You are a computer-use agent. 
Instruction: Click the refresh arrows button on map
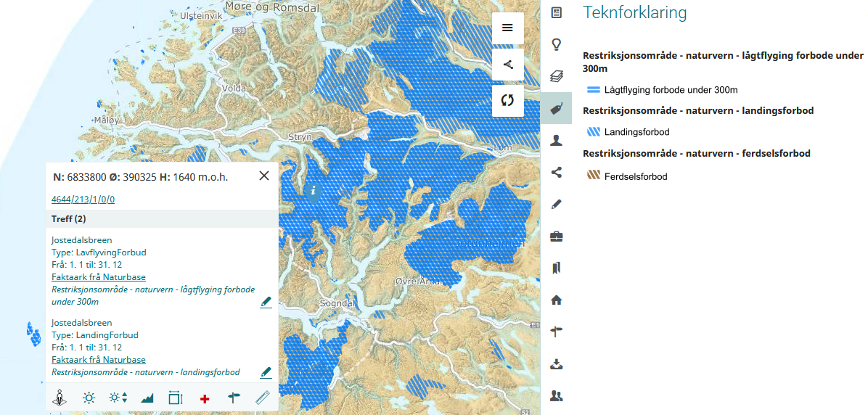pyautogui.click(x=507, y=100)
